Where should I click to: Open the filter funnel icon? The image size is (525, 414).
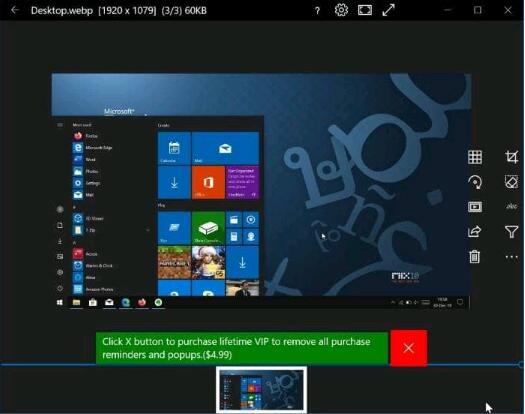[511, 231]
